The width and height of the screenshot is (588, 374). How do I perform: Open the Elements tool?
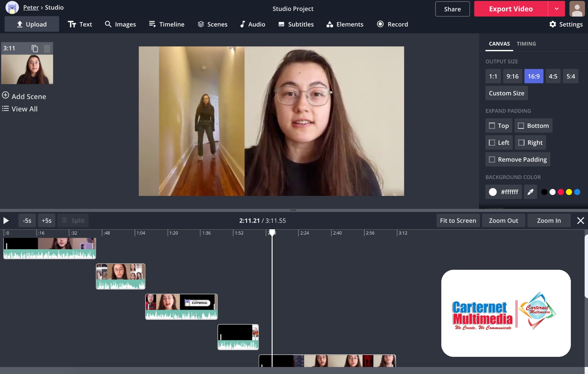[x=345, y=24]
